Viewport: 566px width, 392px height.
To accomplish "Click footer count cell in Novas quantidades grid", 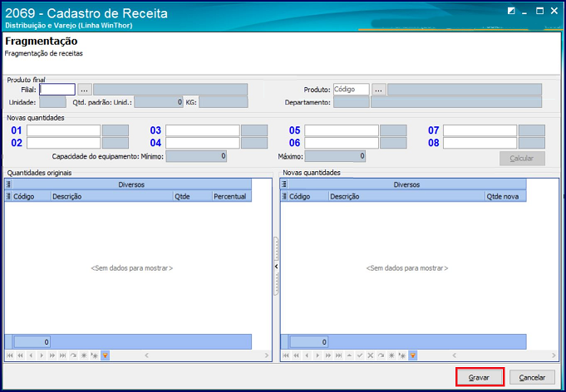I will (x=309, y=342).
